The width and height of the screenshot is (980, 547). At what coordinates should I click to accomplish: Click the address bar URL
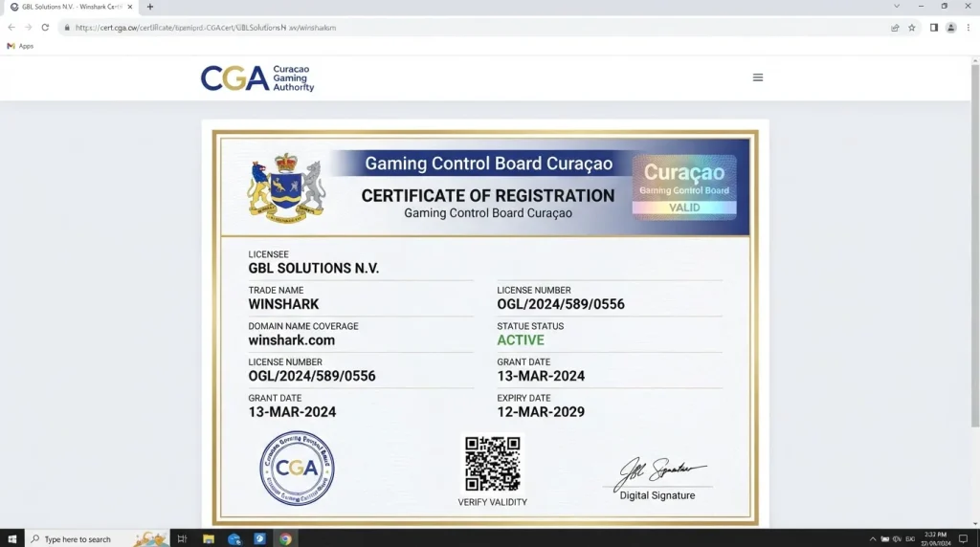(206, 28)
